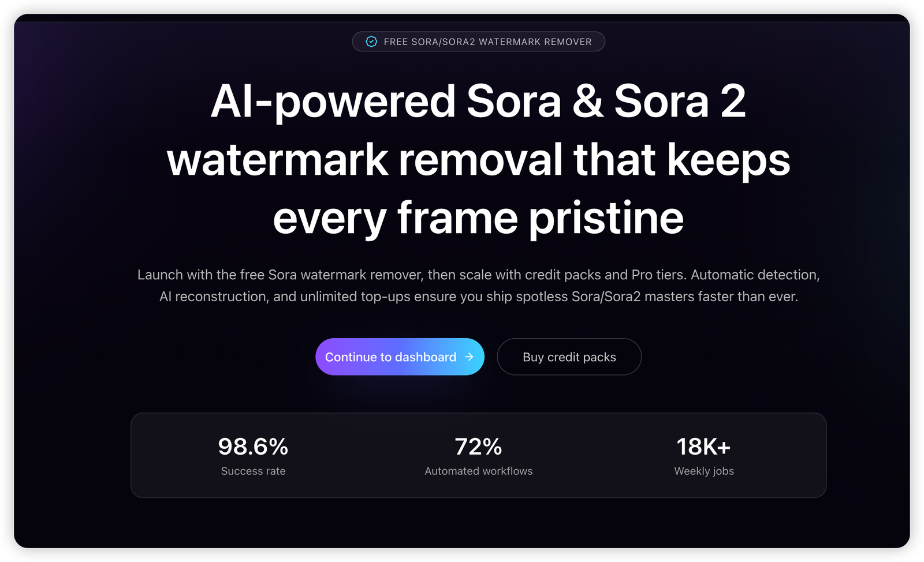Click the Success rate label
Image resolution: width=924 pixels, height=562 pixels.
click(x=254, y=471)
